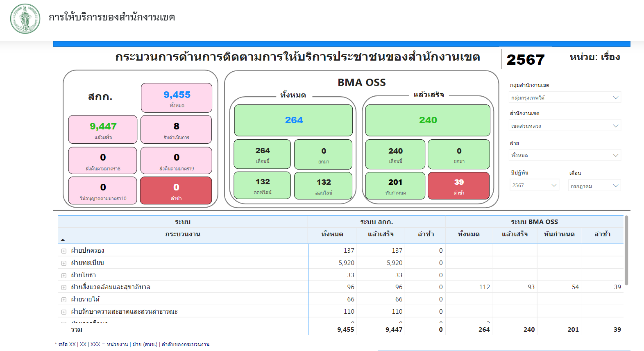Click sort arrow under ระบบ column header
The height and width of the screenshot is (351, 644).
[x=63, y=240]
